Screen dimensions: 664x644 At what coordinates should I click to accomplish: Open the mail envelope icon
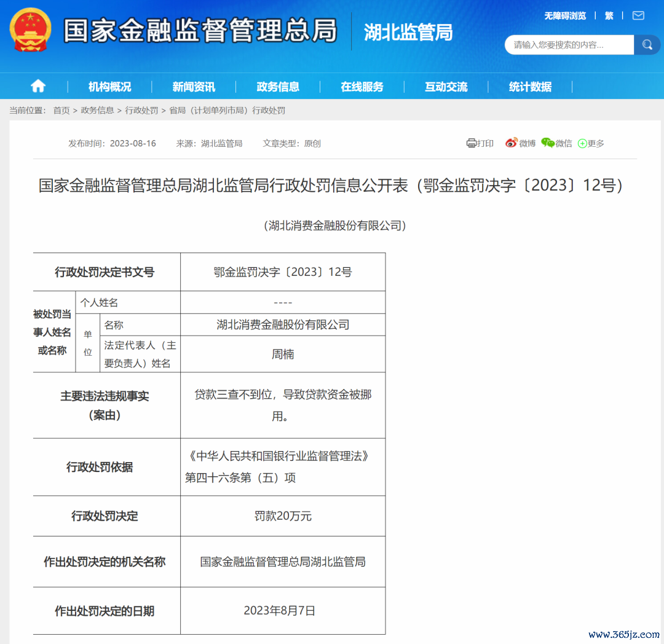(638, 15)
